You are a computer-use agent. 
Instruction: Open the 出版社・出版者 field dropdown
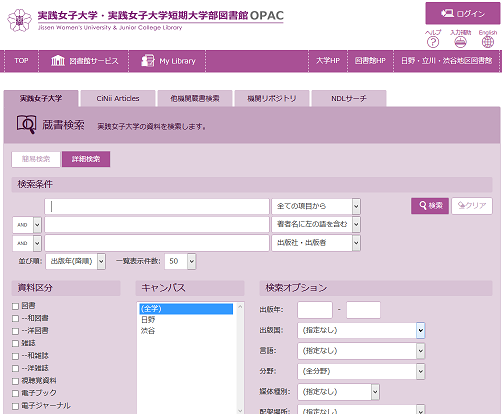point(316,243)
